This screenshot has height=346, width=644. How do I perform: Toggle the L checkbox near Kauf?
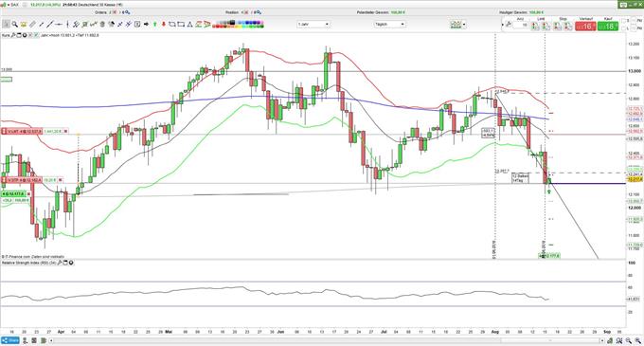pyautogui.click(x=624, y=28)
